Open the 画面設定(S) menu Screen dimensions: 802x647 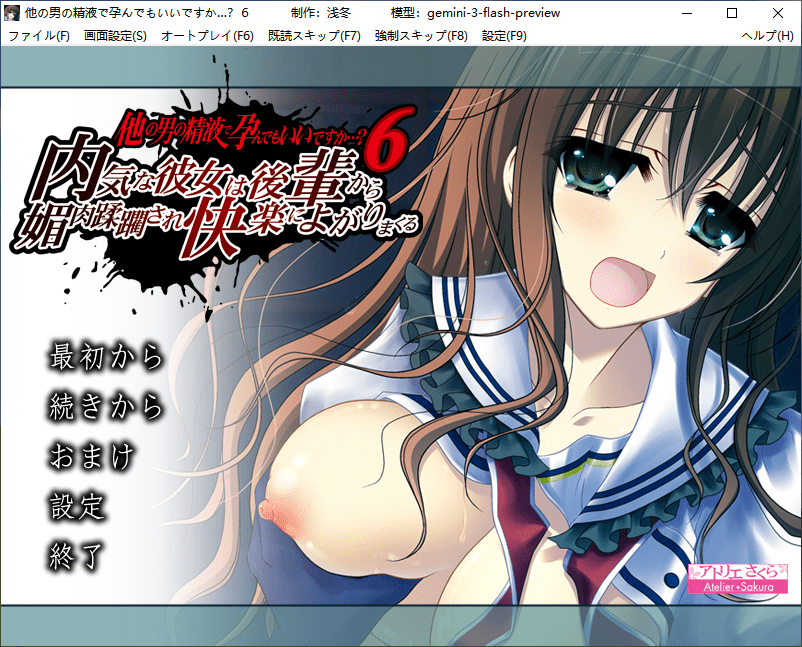[x=115, y=35]
